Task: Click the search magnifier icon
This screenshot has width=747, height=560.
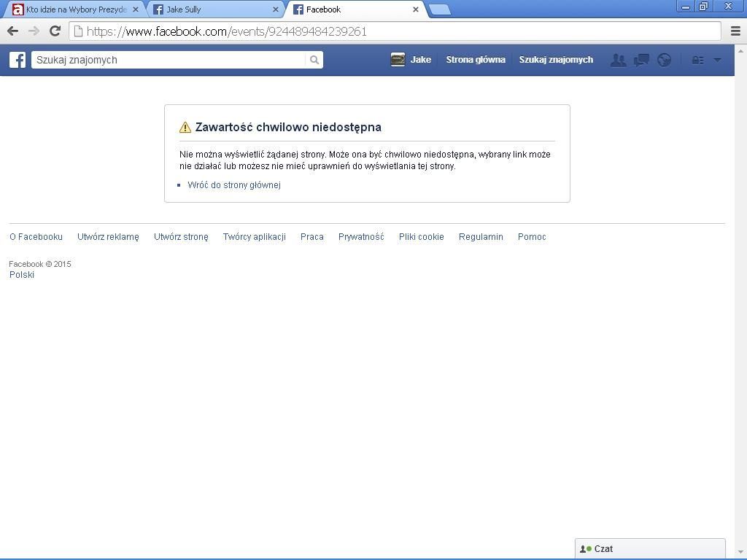Action: pos(314,60)
